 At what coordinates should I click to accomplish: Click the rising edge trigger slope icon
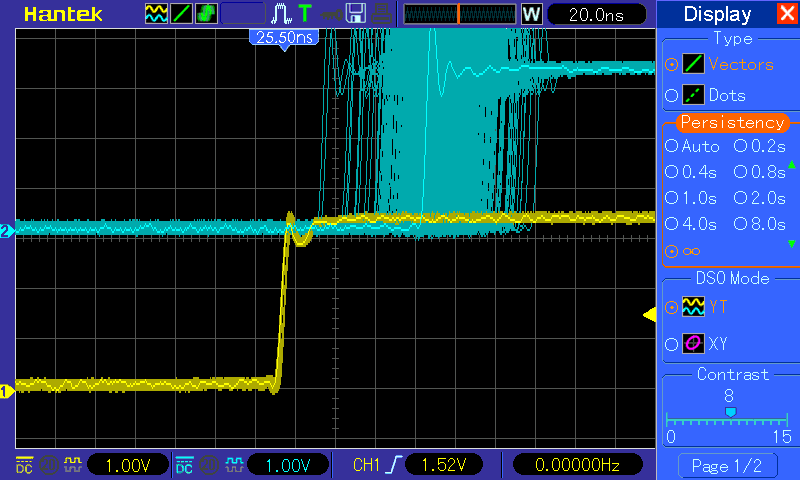(x=394, y=465)
